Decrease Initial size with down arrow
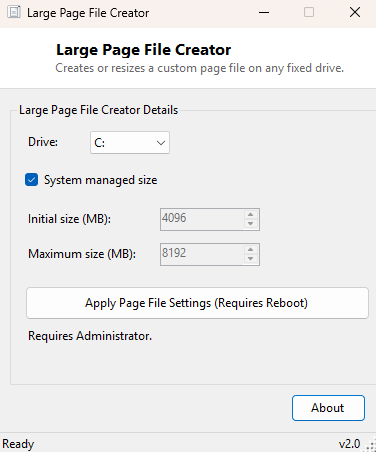 (251, 224)
